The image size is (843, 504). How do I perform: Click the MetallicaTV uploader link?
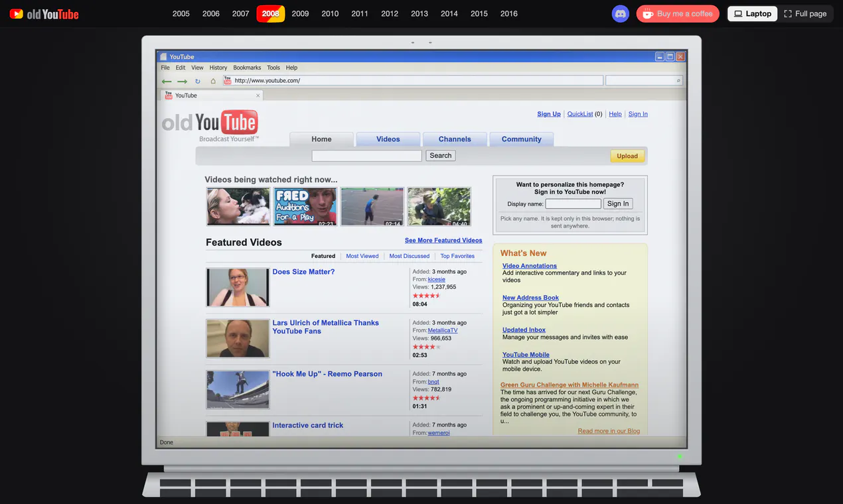(x=443, y=330)
